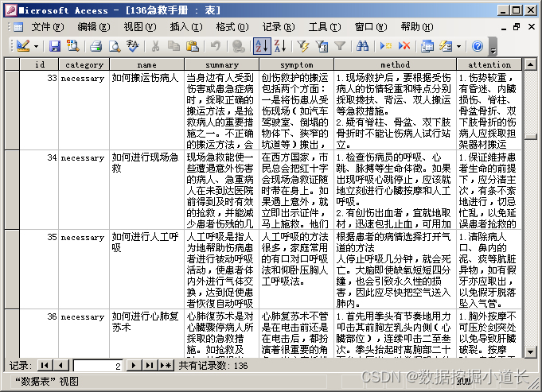Screen dimensions: 542x392
Task: Open the Toolbar Options arrow
Action: coord(493,47)
